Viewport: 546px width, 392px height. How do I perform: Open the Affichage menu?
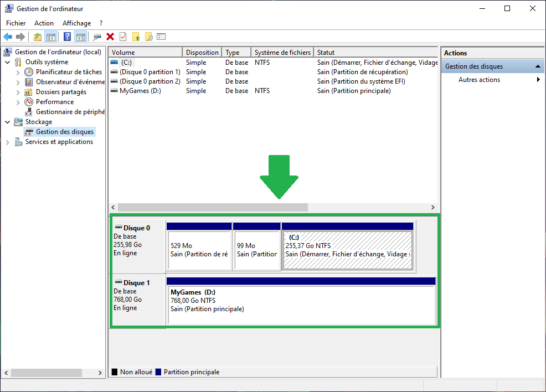tap(76, 23)
